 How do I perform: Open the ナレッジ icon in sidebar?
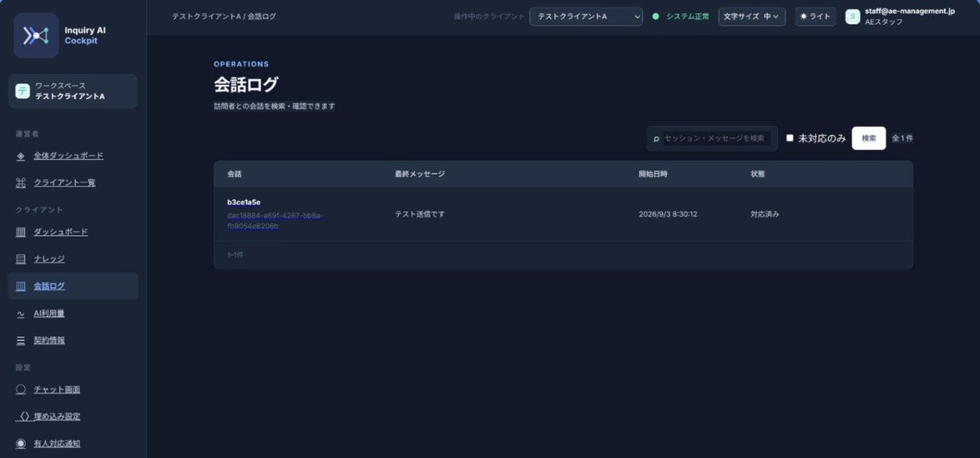pos(21,259)
